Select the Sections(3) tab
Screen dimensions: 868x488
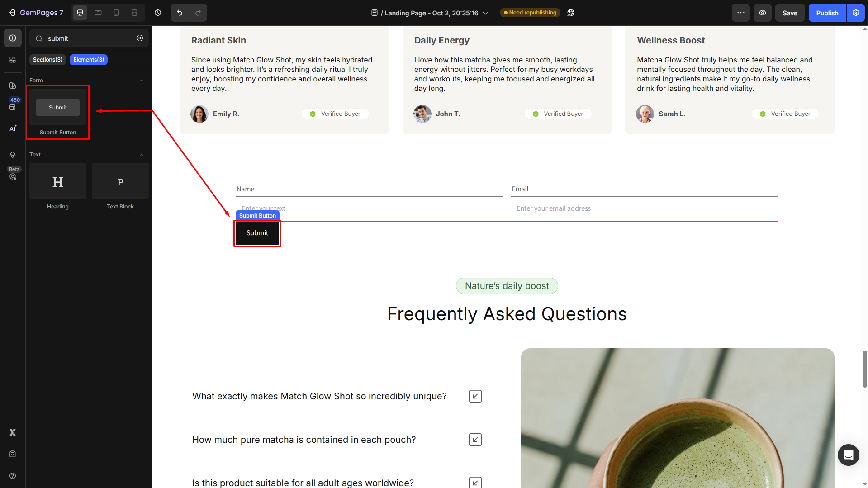coord(47,60)
